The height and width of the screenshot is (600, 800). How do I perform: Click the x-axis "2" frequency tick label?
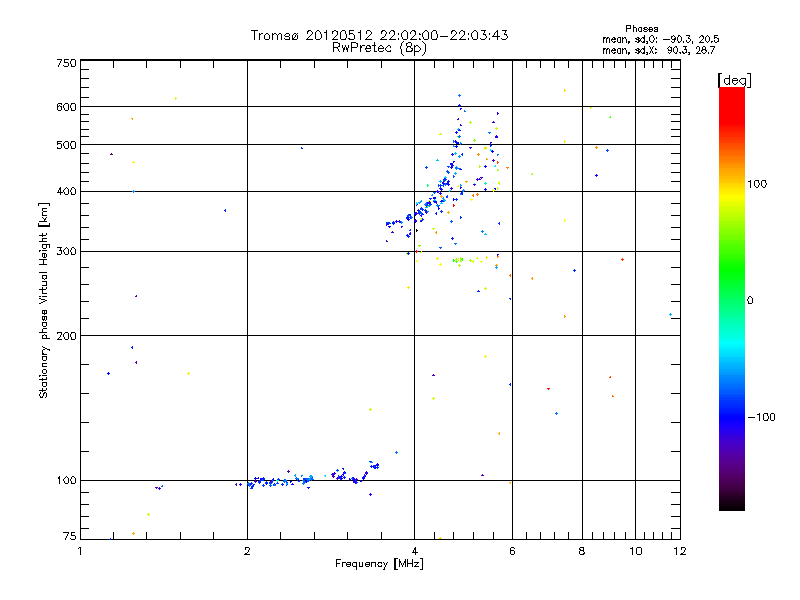[x=247, y=551]
